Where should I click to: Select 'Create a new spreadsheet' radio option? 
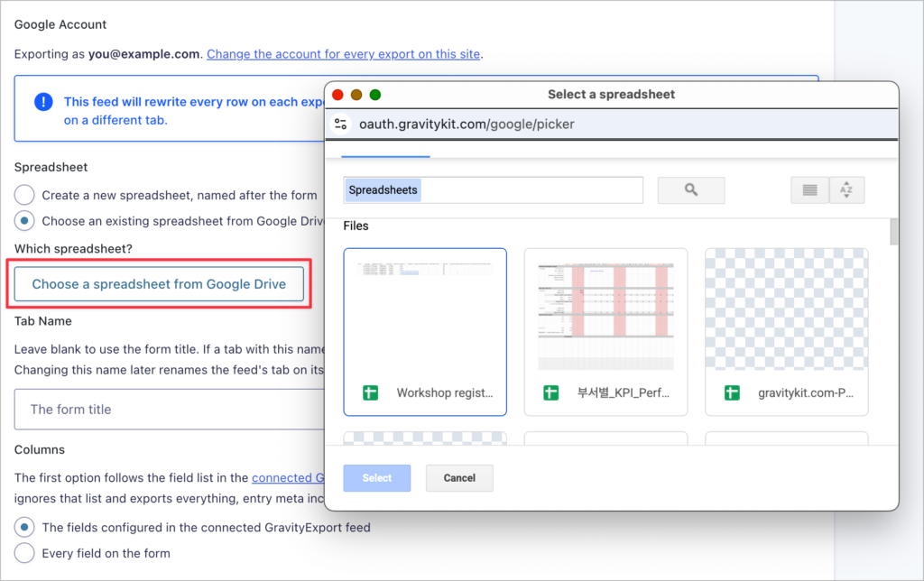coord(24,195)
